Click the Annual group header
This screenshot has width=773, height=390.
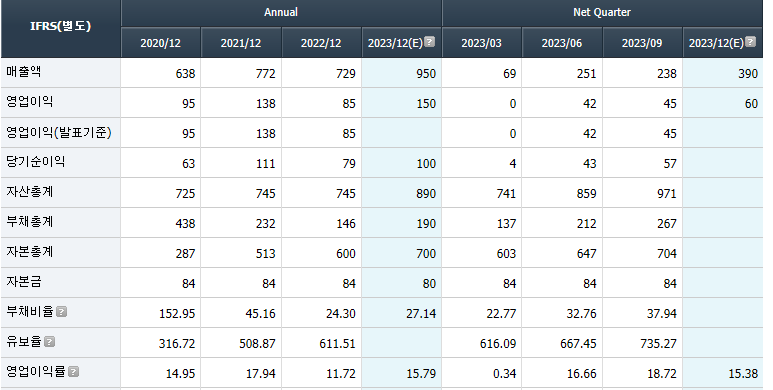tap(281, 12)
